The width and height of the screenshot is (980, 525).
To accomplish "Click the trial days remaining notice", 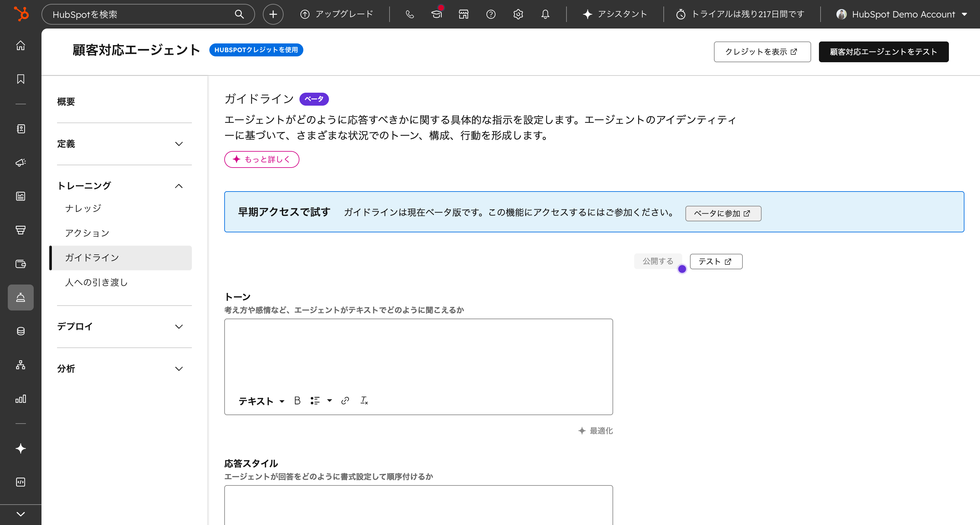I will pos(740,14).
